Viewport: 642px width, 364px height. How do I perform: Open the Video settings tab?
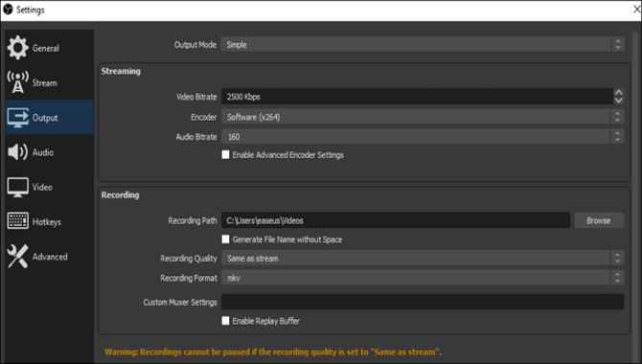pyautogui.click(x=49, y=187)
